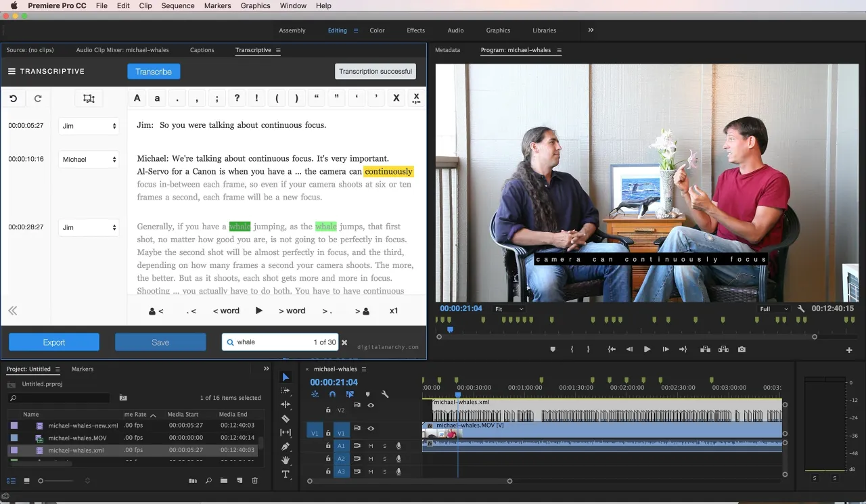The image size is (866, 504).
Task: Select the Razor tool in timeline toolbar
Action: click(286, 419)
